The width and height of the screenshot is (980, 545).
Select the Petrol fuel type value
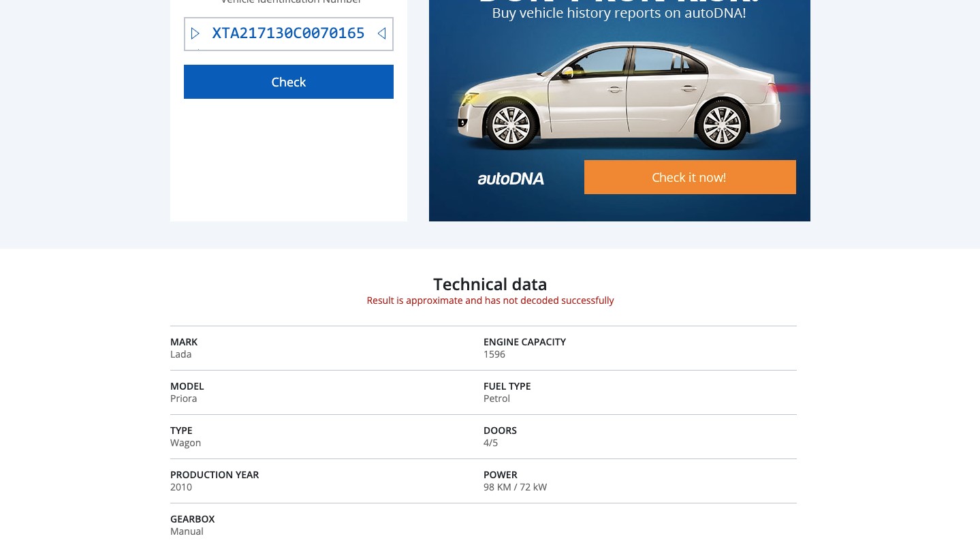click(496, 399)
